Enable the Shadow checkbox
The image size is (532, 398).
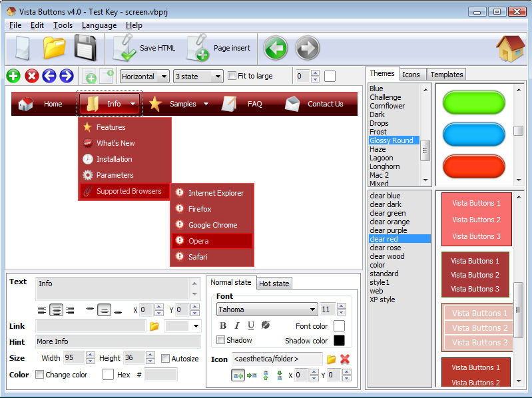[221, 340]
